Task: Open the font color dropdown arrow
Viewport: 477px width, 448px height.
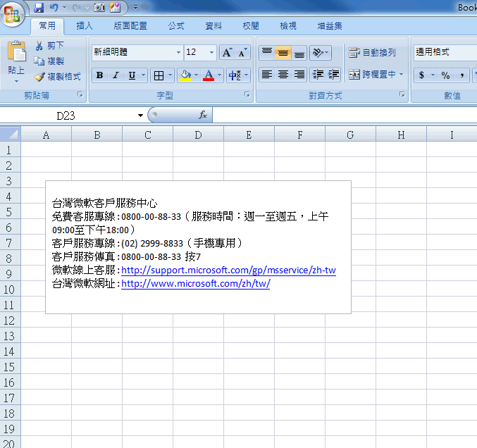Action: coord(219,75)
